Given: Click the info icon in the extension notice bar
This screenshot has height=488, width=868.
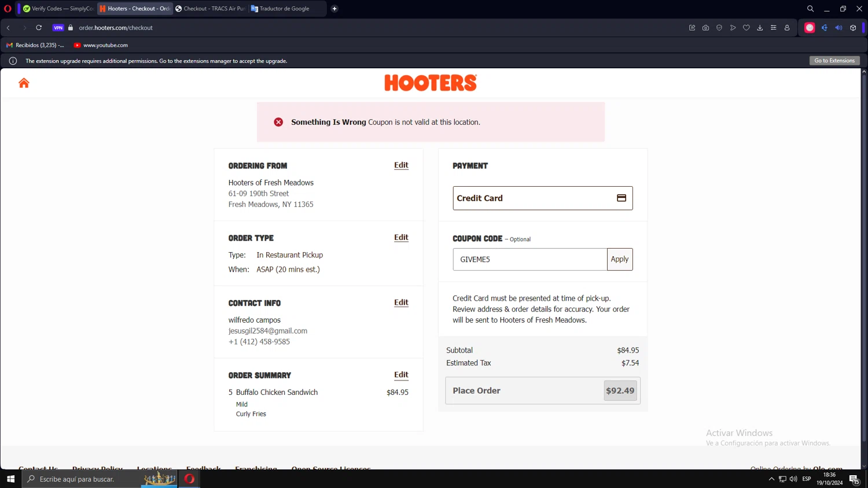Looking at the screenshot, I should [13, 61].
